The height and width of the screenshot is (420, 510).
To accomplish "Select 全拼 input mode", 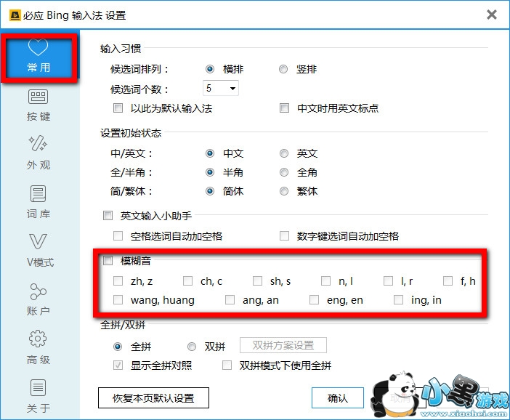I will (118, 347).
